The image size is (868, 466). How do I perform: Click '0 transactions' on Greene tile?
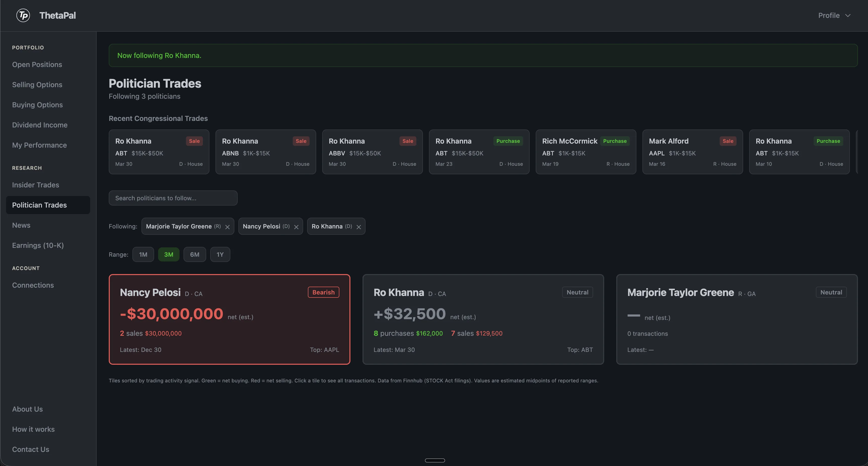tap(648, 334)
